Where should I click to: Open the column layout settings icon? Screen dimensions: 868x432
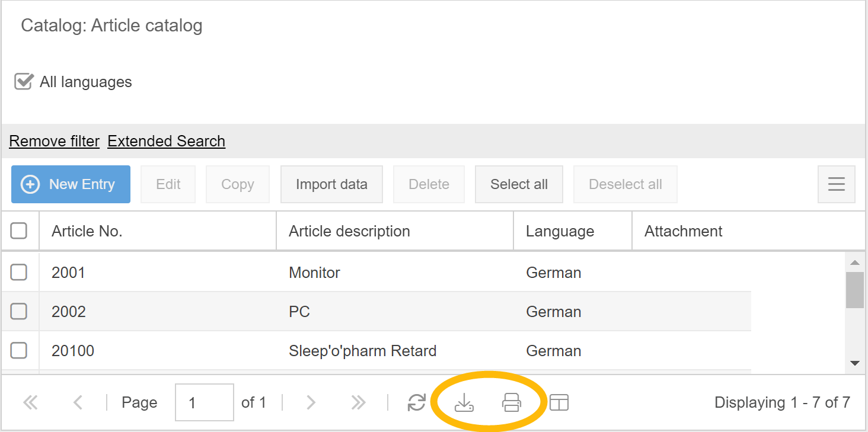[x=559, y=403]
